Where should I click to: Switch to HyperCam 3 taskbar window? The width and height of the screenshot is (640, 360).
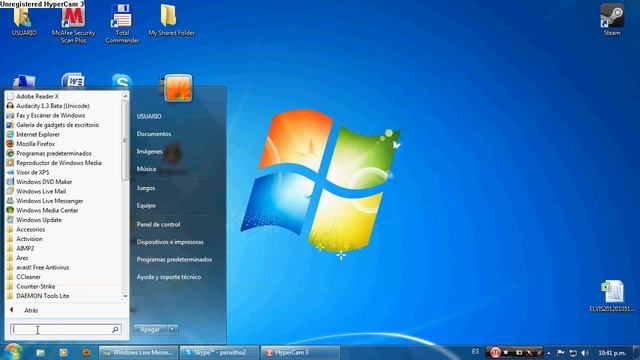click(300, 352)
